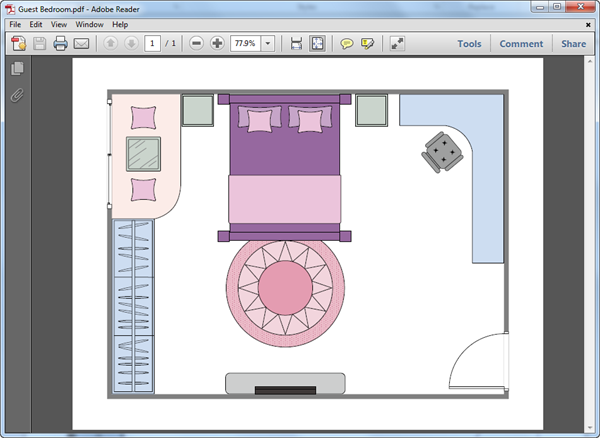Toggle read mode expand icon
This screenshot has width=600, height=438.
coord(397,44)
